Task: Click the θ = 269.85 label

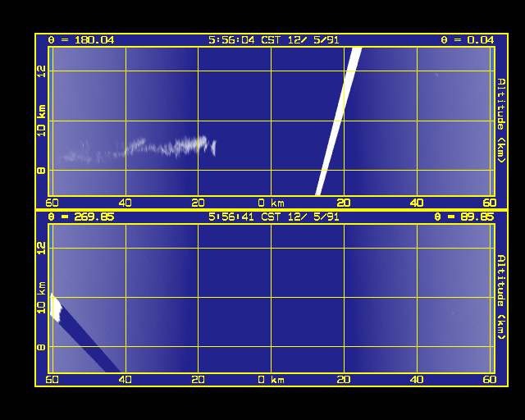Action: (x=81, y=217)
